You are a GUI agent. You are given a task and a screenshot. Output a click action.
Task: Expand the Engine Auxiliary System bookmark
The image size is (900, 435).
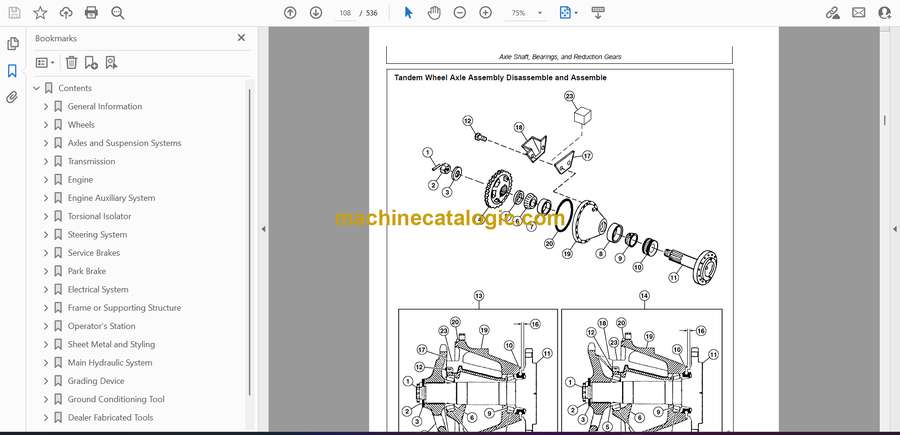click(x=46, y=198)
